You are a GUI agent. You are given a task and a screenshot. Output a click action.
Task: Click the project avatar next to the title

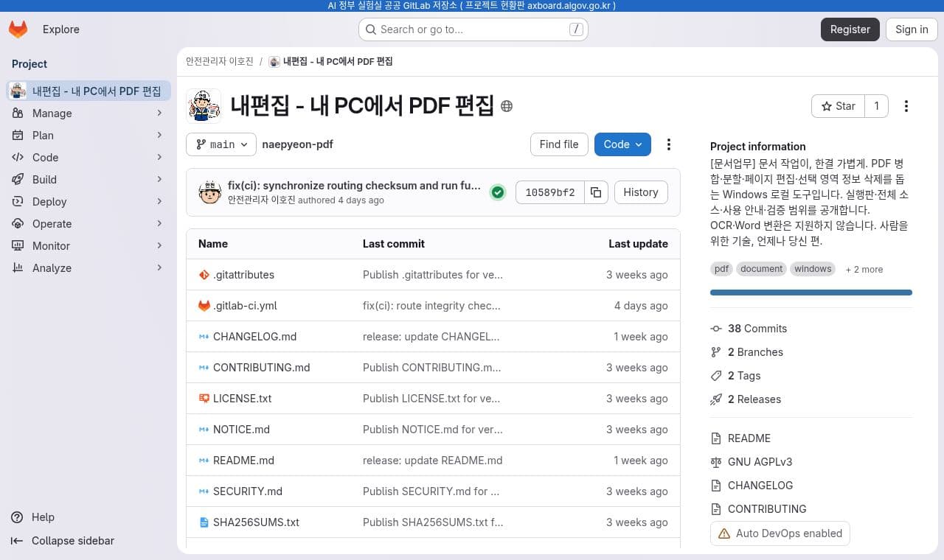click(204, 106)
